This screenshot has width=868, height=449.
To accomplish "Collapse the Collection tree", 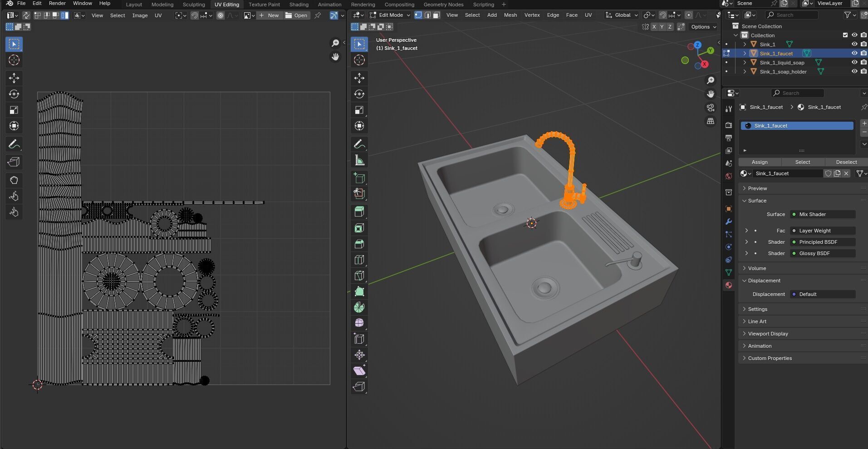I will (x=736, y=35).
